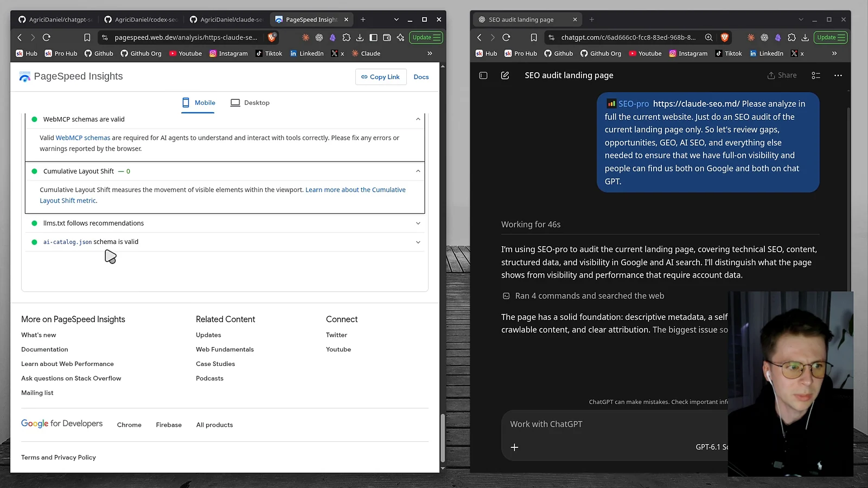The width and height of the screenshot is (868, 488).
Task: Show hidden bookmarks in the left browser bar
Action: [x=430, y=54]
